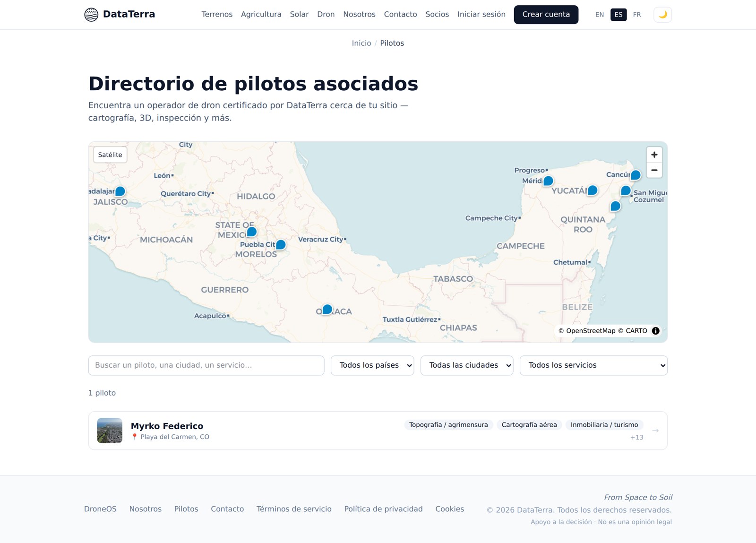
Task: Toggle dark mode moon icon
Action: [662, 15]
